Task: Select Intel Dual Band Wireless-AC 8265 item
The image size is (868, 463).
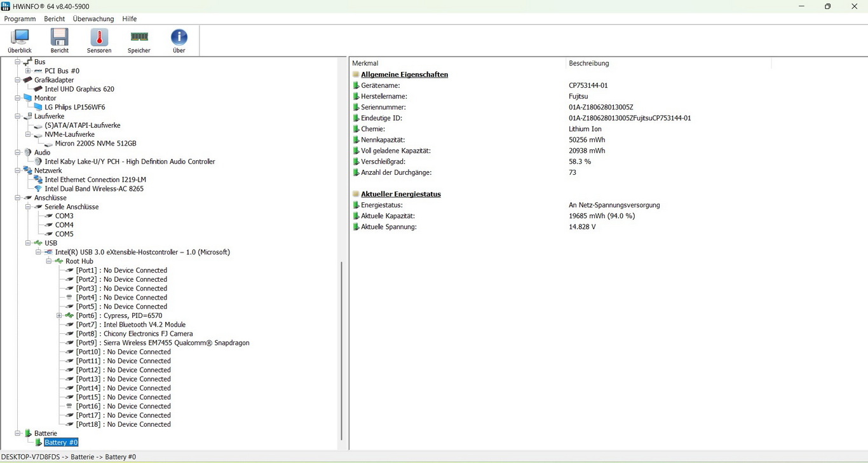Action: [93, 189]
